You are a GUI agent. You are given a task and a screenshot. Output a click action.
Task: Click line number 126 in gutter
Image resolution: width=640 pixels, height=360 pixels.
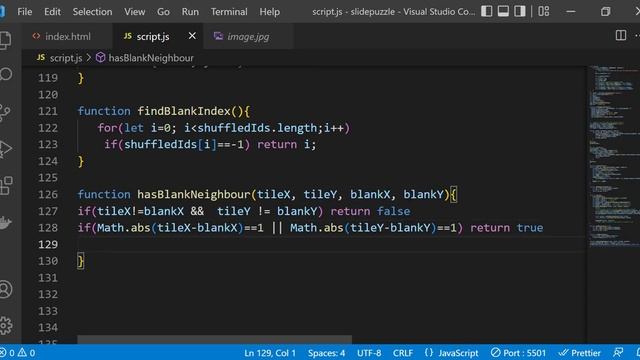[x=48, y=194]
